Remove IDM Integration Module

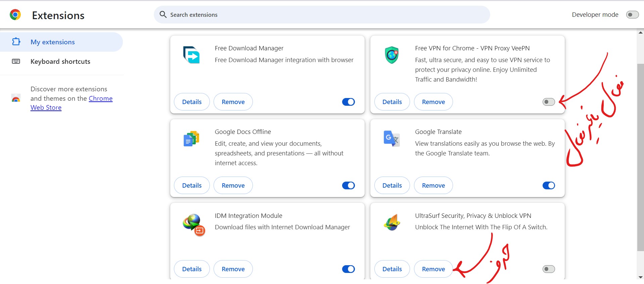pos(233,269)
